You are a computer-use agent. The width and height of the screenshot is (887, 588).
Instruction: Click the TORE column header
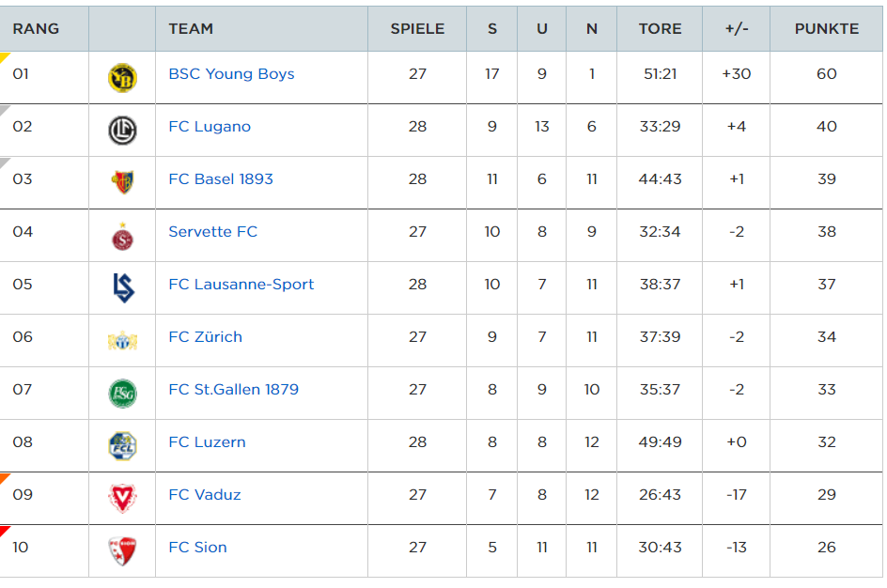660,29
